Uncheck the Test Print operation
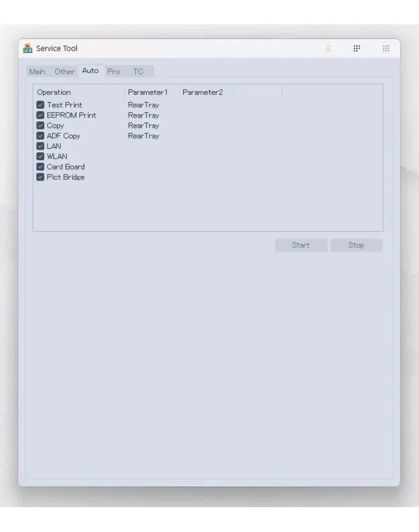Image resolution: width=419 pixels, height=532 pixels. point(41,105)
